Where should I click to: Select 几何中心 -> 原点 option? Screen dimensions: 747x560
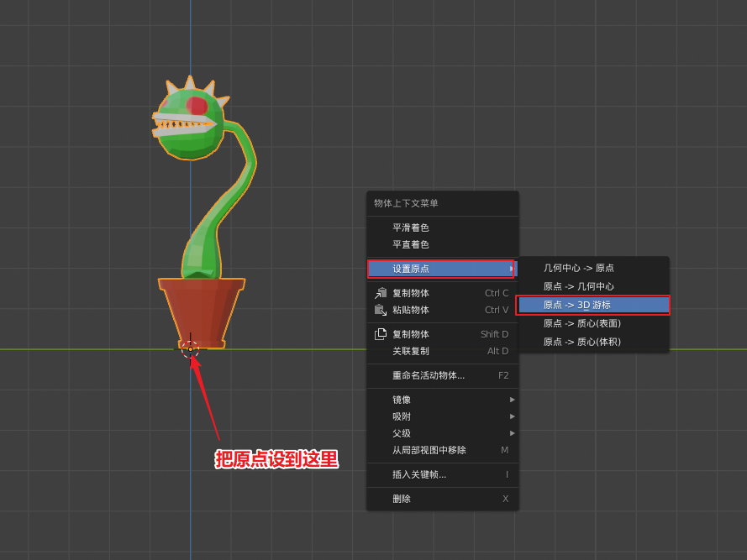pyautogui.click(x=593, y=268)
